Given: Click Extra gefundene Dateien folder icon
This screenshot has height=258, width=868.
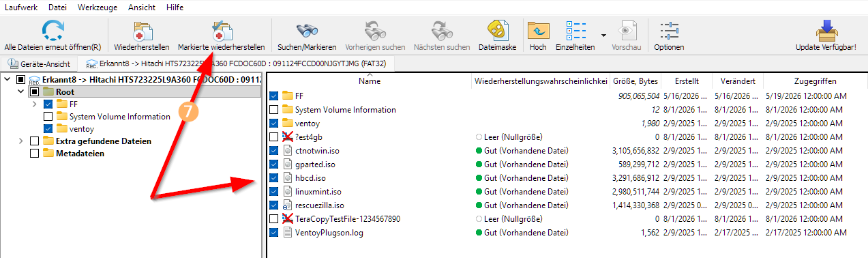Looking at the screenshot, I should (48, 141).
